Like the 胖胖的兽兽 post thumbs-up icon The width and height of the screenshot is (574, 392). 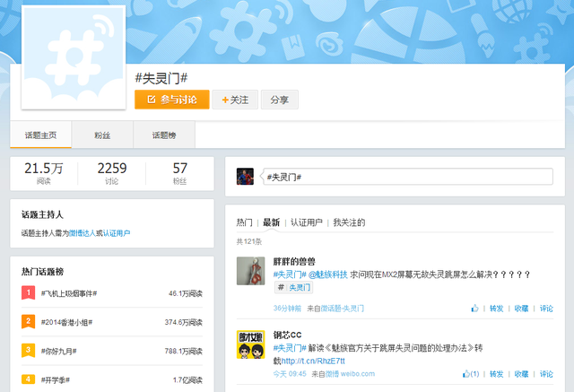pyautogui.click(x=474, y=309)
